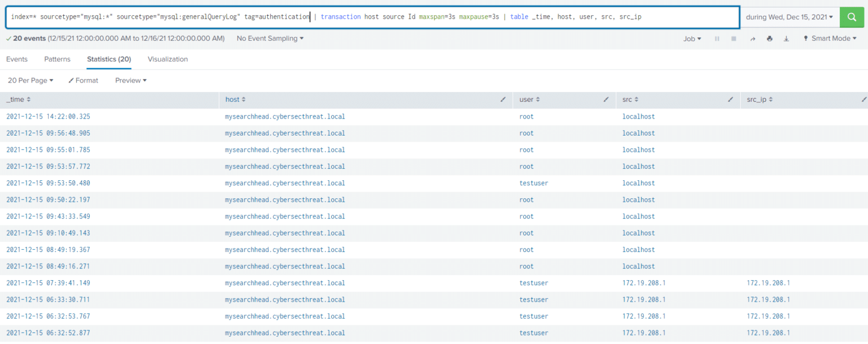
Task: Export results with download icon
Action: pos(786,38)
